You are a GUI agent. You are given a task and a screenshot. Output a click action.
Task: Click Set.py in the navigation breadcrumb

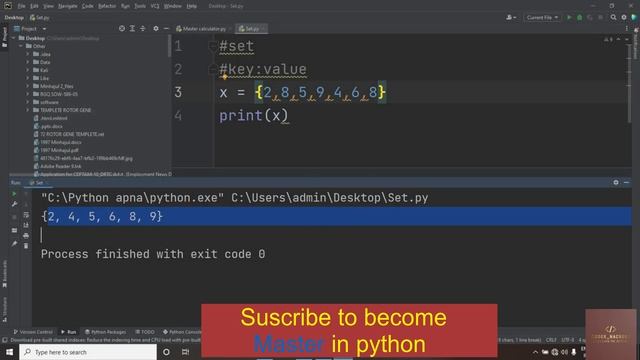tap(40, 18)
